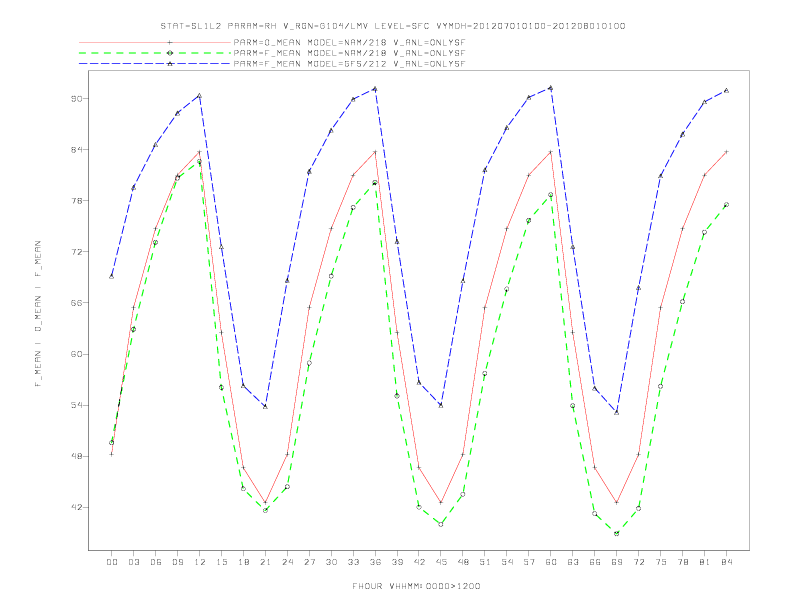Screen dimensions: 792x612
Task: Select legend entry PARM=F_MEAN MODEL=NAM/218
Action: tap(349, 53)
